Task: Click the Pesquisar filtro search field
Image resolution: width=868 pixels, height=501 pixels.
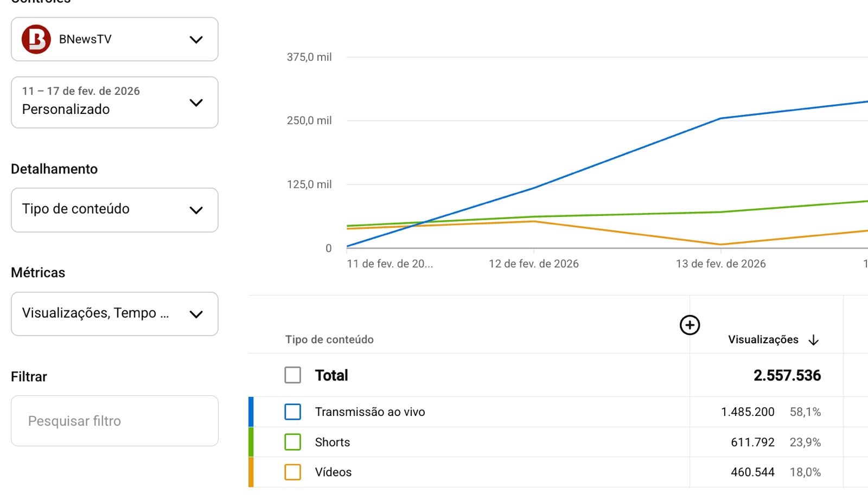Action: 114,421
